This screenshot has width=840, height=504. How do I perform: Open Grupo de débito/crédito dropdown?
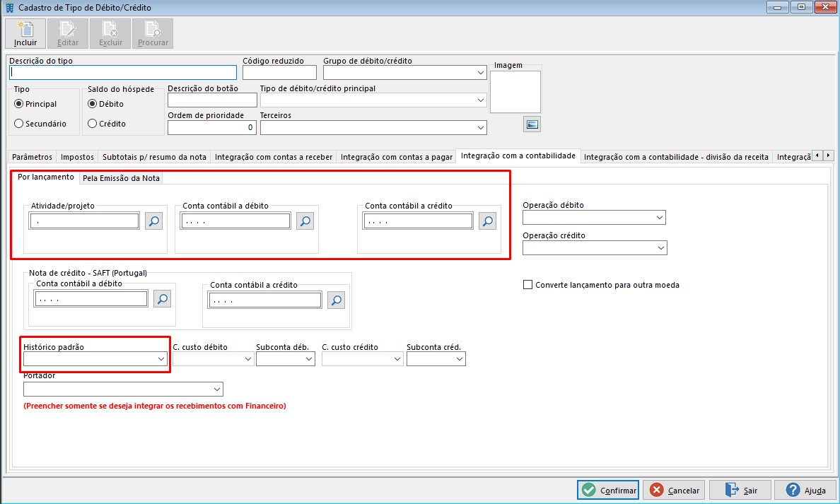pyautogui.click(x=481, y=72)
